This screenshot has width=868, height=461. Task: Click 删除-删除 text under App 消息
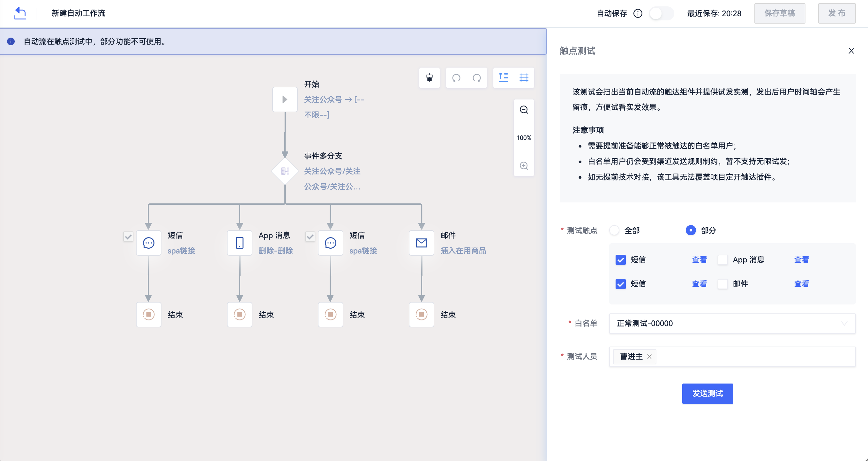276,251
